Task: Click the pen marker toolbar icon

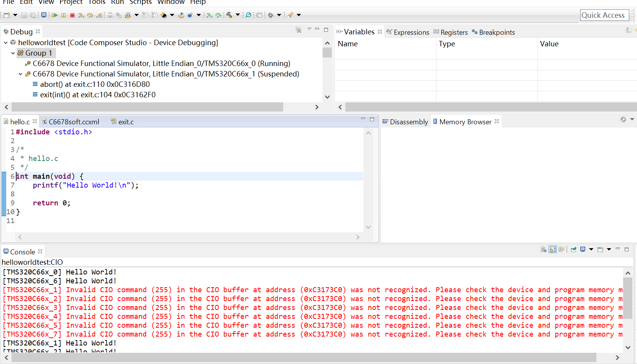Action: [290, 15]
